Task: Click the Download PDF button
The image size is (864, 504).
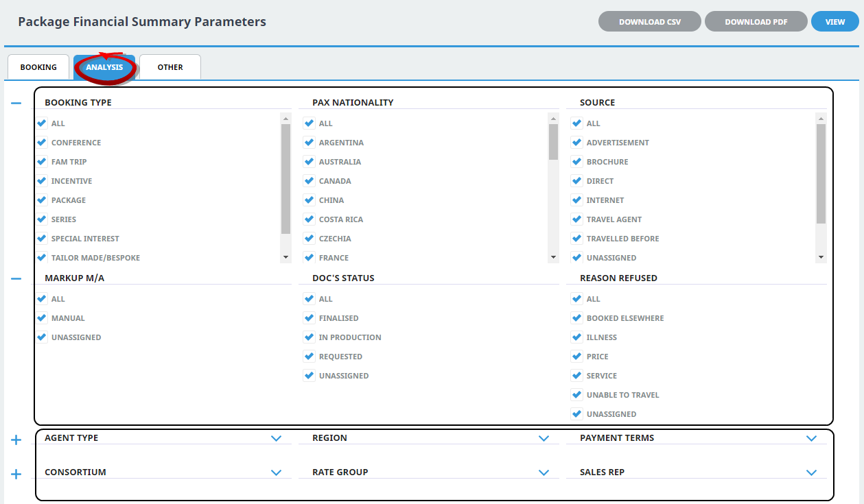Action: point(756,21)
